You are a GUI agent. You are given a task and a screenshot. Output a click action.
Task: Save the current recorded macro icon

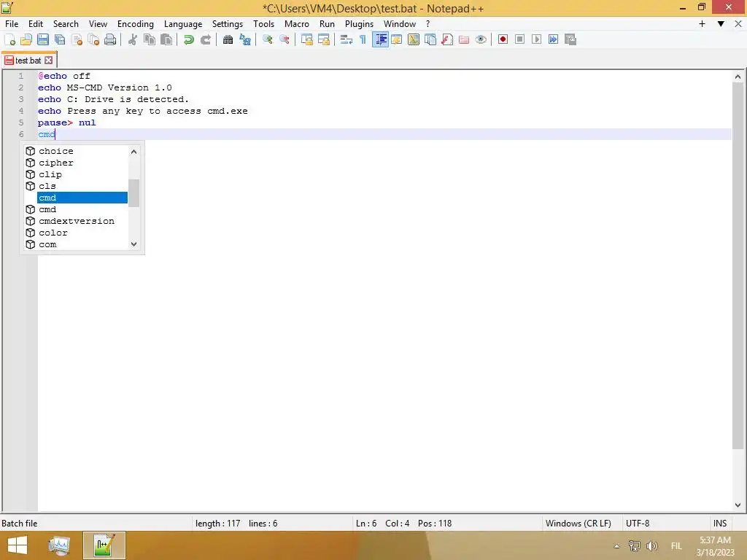coord(570,39)
